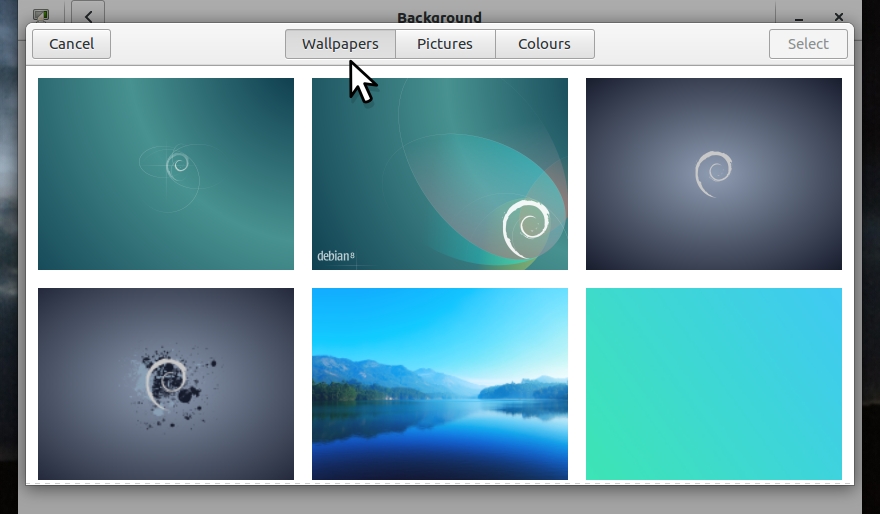880x514 pixels.
Task: Click the desktop visible left of the dialog
Action: pyautogui.click(x=11, y=250)
